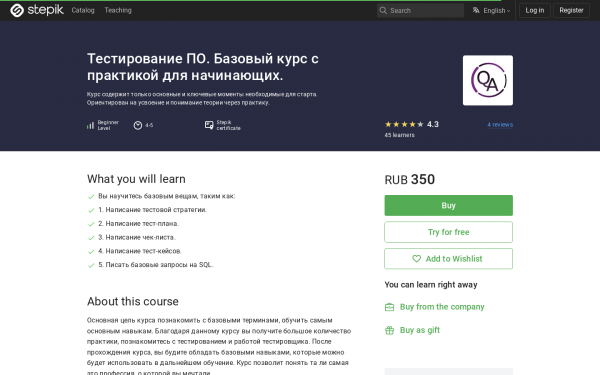Click the 'About this course' heading
600x375 pixels.
point(133,302)
